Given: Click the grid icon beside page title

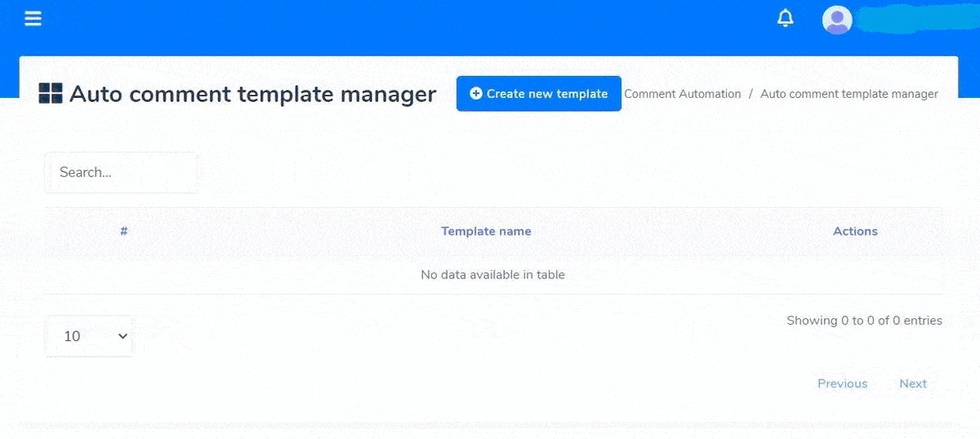Looking at the screenshot, I should point(51,94).
